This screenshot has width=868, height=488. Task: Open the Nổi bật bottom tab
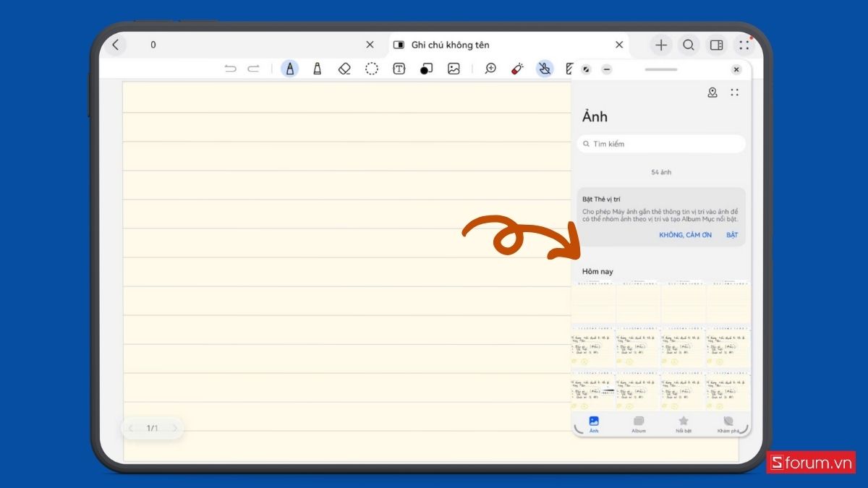684,424
